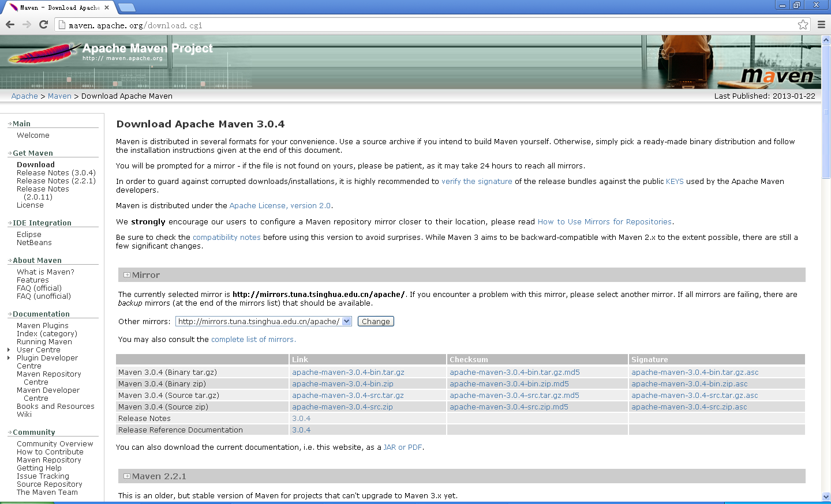Open the Apache breadcrumb link
The image size is (831, 504).
pyautogui.click(x=25, y=96)
